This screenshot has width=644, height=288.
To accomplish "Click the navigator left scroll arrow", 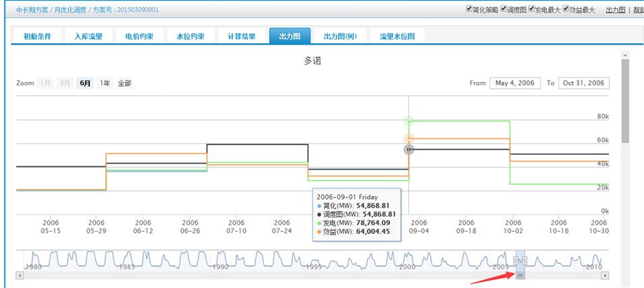I will [20, 276].
